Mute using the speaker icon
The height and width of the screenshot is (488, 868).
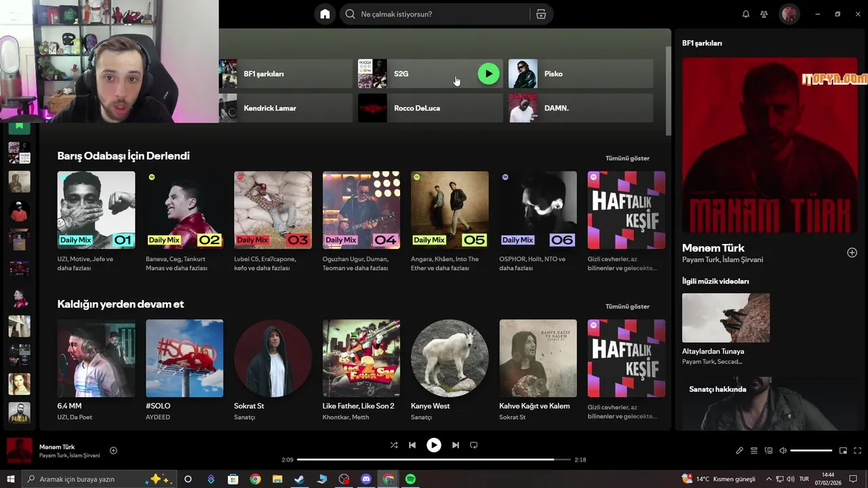(x=783, y=451)
